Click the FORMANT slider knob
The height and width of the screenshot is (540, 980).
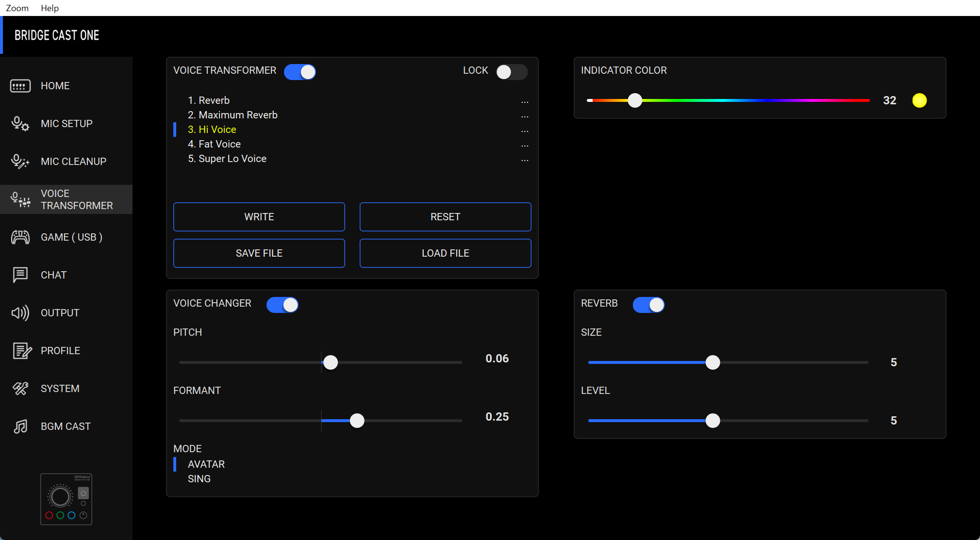pos(357,421)
